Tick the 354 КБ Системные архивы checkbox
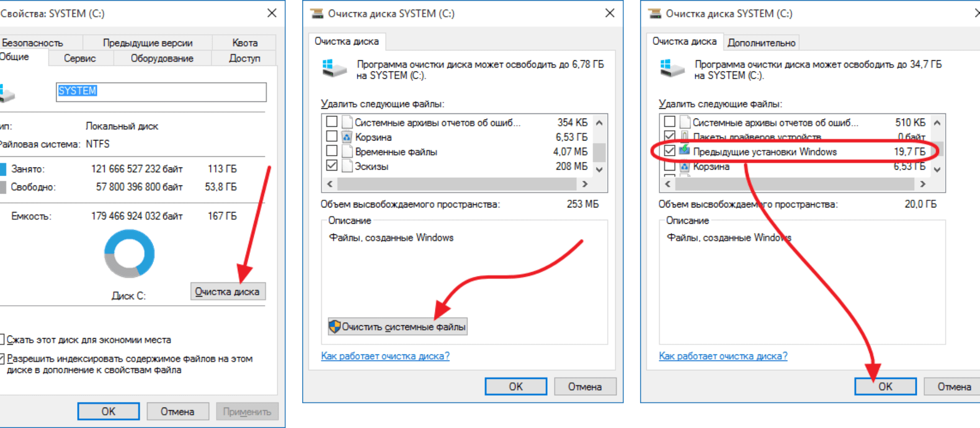980x428 pixels. click(332, 122)
